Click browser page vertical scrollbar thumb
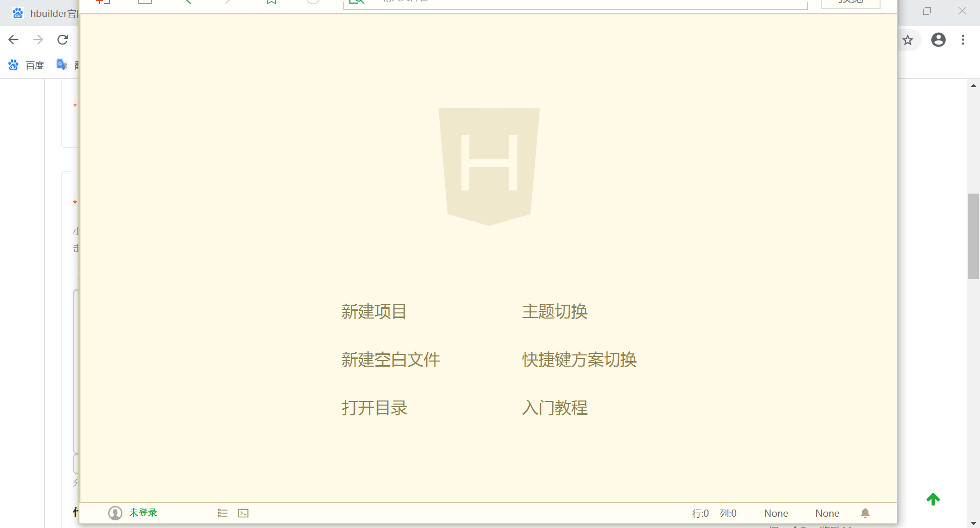Viewport: 980px width, 528px height. coord(973,236)
